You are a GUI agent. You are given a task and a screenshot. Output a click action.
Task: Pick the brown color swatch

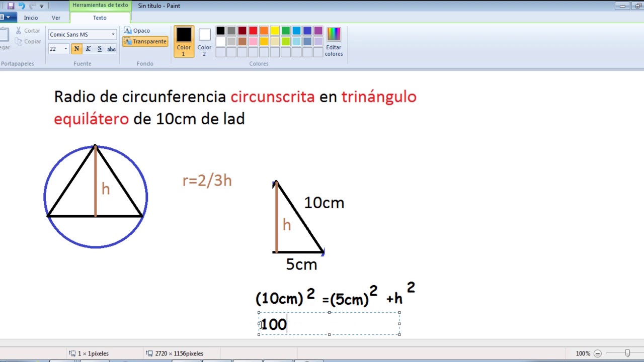pos(242,41)
